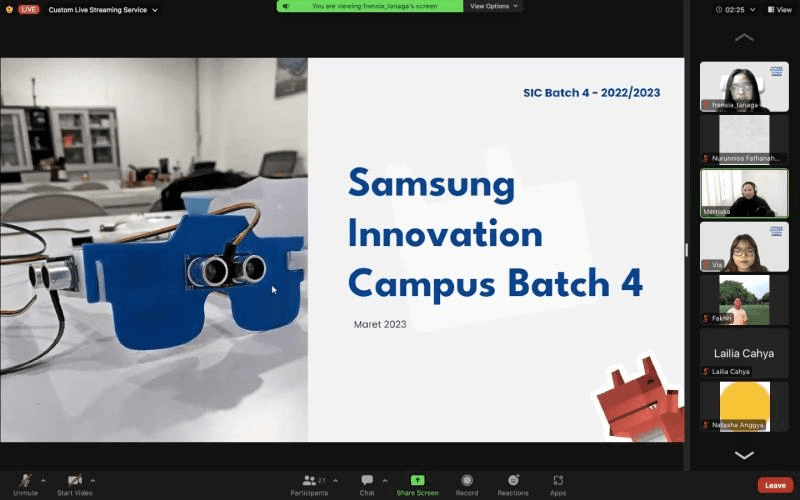800x500 pixels.
Task: Select Merrisko active speaker thumbnail
Action: [x=744, y=193]
